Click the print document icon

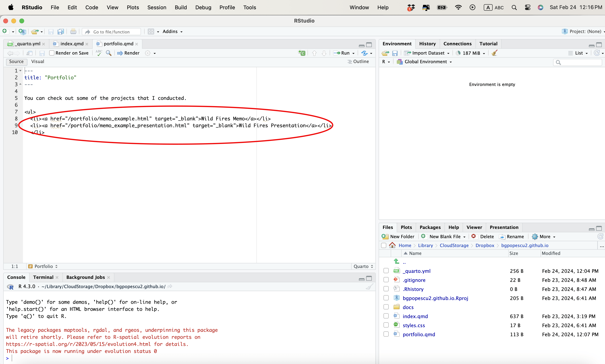click(73, 32)
